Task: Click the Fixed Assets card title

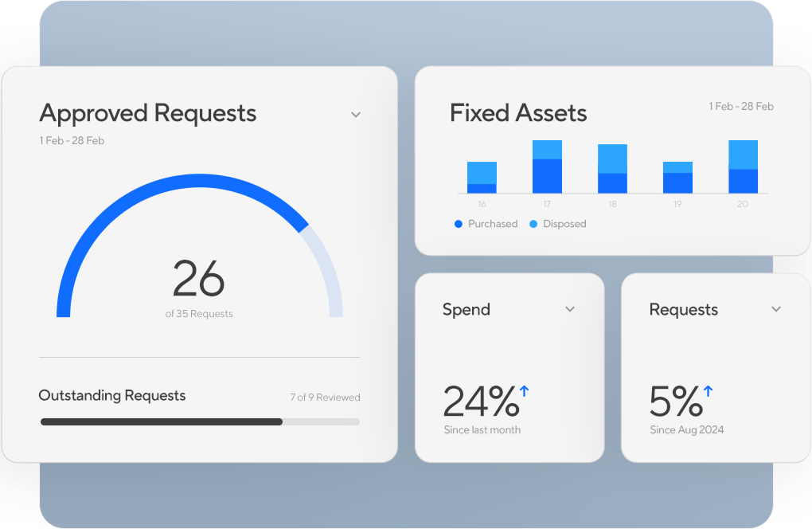Action: 518,113
